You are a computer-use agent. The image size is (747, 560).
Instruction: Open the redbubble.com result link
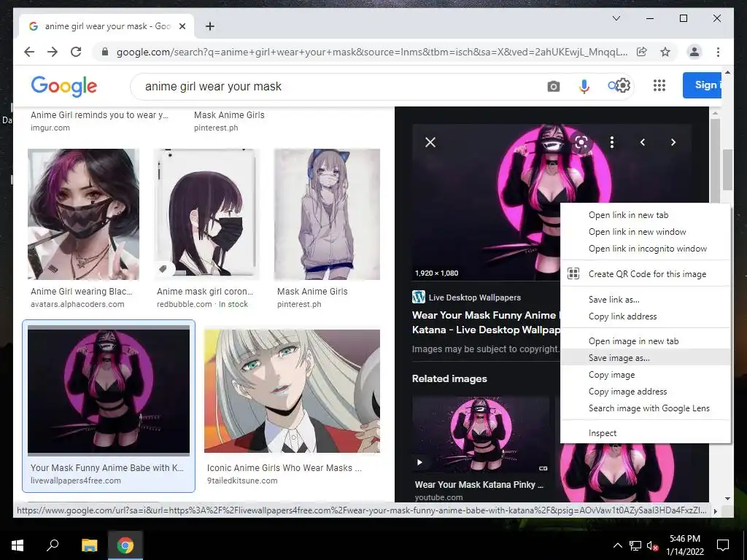[x=184, y=304]
